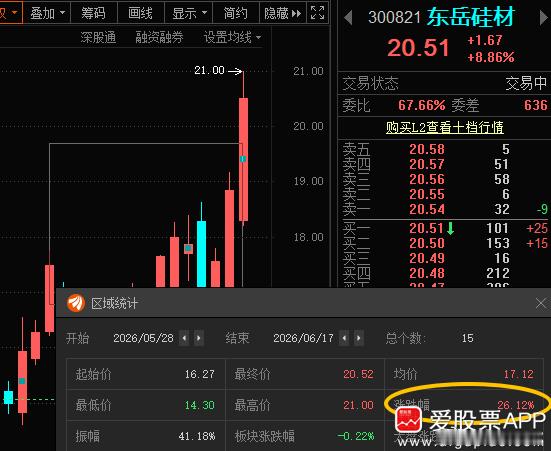Click the 融资融券 label
Image resolution: width=551 pixels, height=451 pixels.
coord(159,37)
